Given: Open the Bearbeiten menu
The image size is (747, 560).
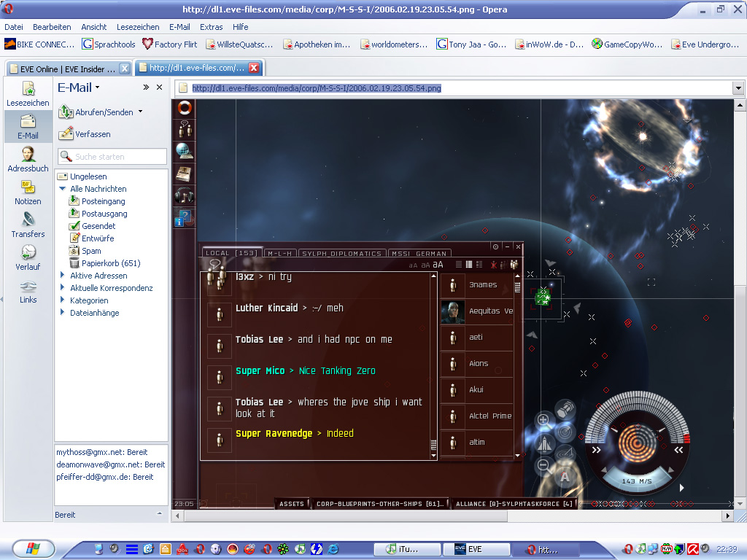Looking at the screenshot, I should point(52,27).
